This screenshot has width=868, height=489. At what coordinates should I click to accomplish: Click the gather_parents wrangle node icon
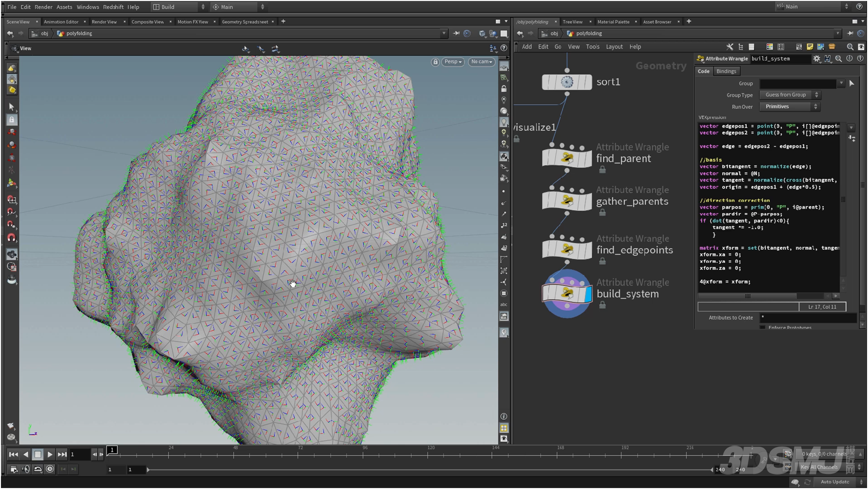pos(567,200)
